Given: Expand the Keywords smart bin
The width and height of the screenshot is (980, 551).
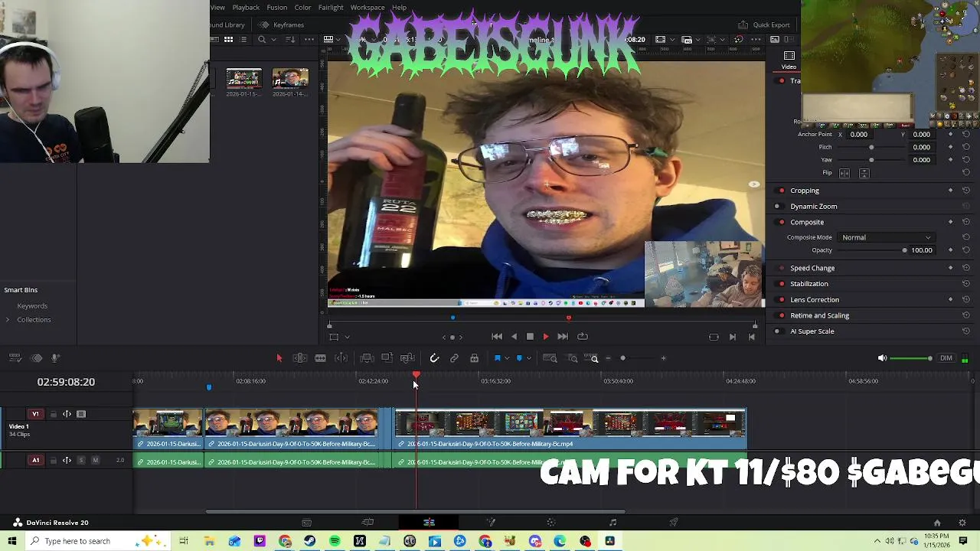Looking at the screenshot, I should (x=32, y=306).
